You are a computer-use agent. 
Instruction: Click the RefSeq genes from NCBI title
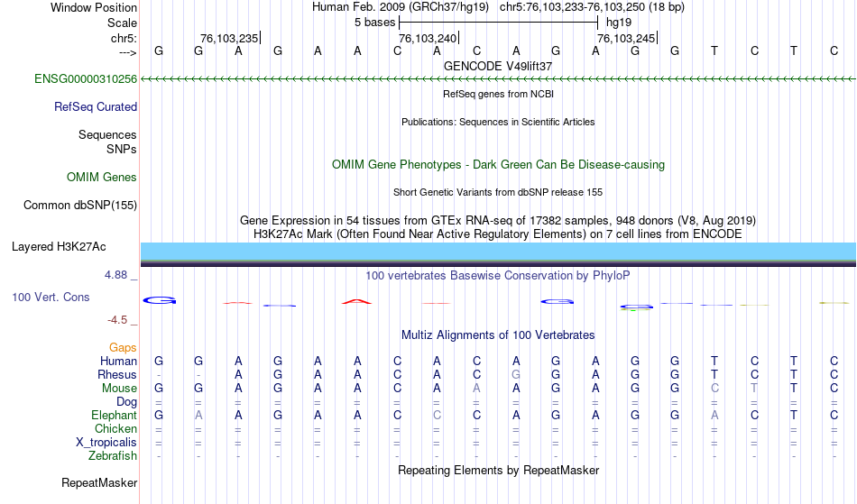[x=499, y=94]
